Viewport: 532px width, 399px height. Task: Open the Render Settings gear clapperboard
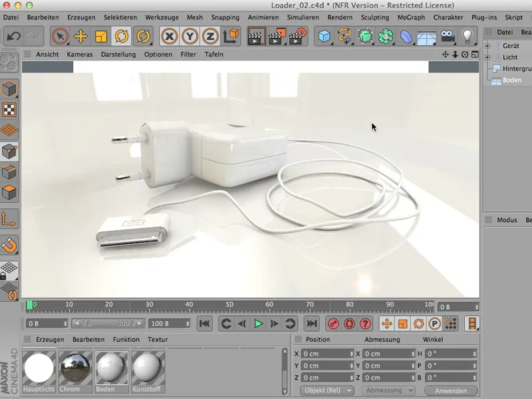(x=297, y=36)
